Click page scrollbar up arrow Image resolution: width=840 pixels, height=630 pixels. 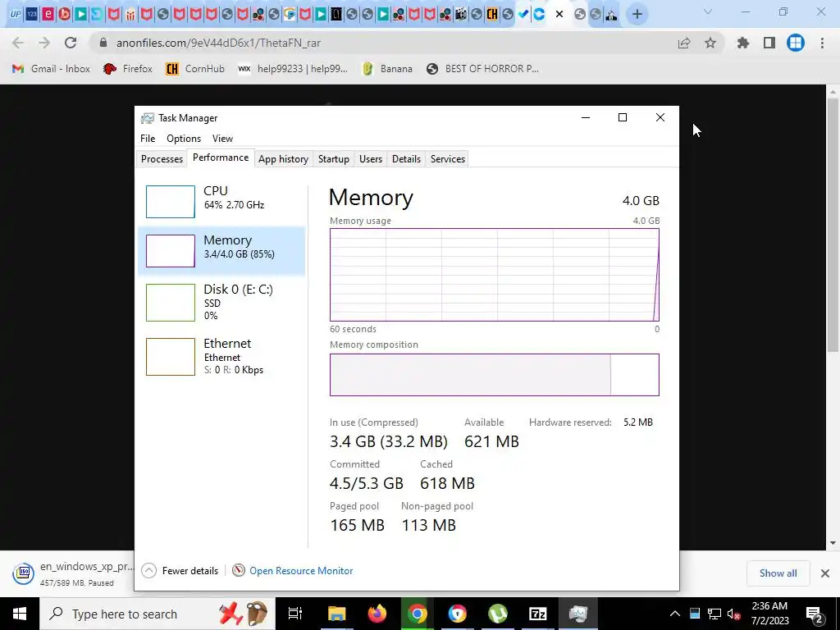833,92
